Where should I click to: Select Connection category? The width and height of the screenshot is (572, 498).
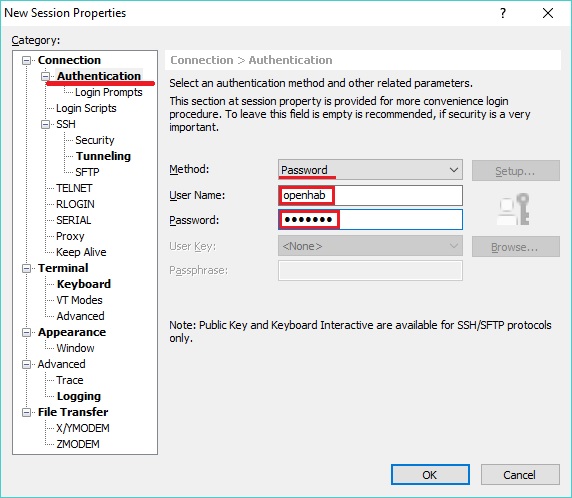(x=69, y=60)
